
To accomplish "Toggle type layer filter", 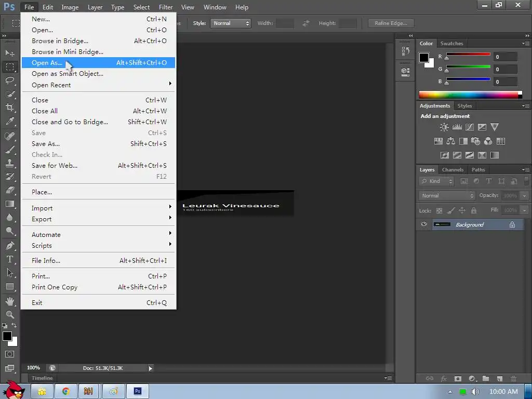I will pos(488,181).
